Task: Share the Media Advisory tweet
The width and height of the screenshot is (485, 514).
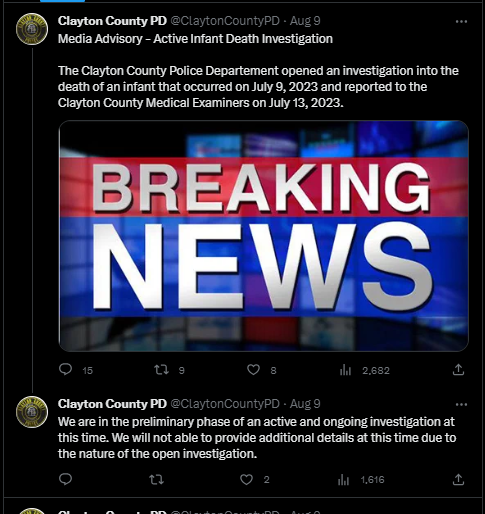Action: (x=458, y=369)
